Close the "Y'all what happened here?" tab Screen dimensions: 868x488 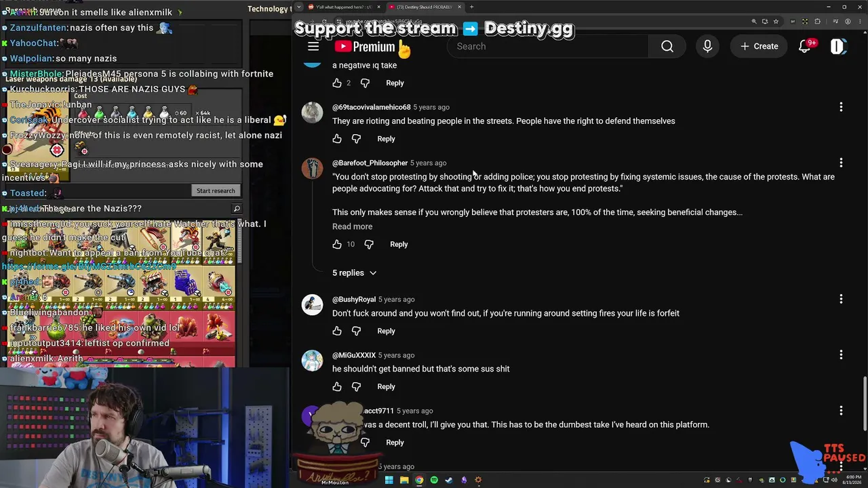pos(378,7)
